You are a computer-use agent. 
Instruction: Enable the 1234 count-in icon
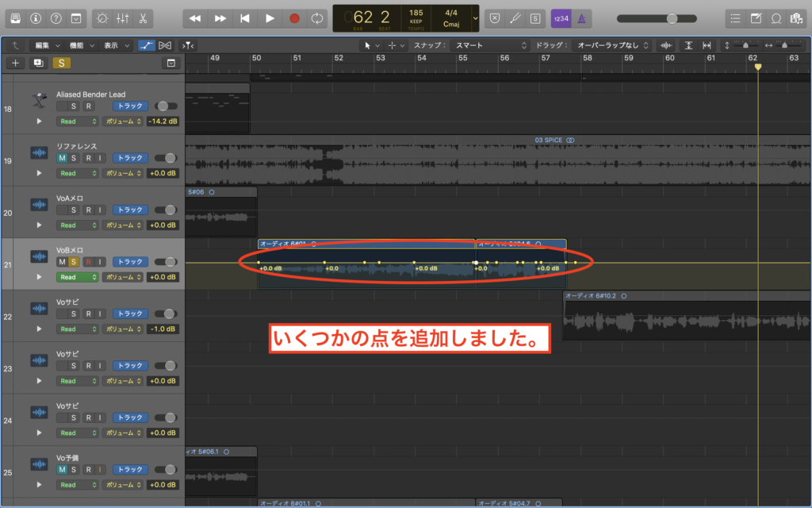click(562, 17)
